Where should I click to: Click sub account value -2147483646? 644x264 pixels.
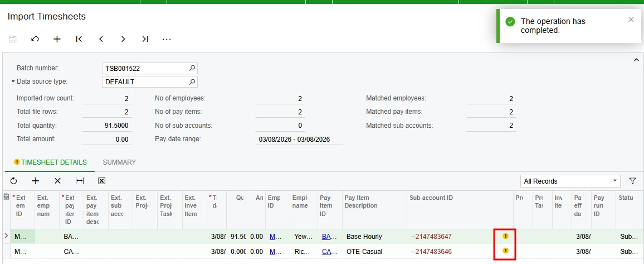(x=431, y=251)
